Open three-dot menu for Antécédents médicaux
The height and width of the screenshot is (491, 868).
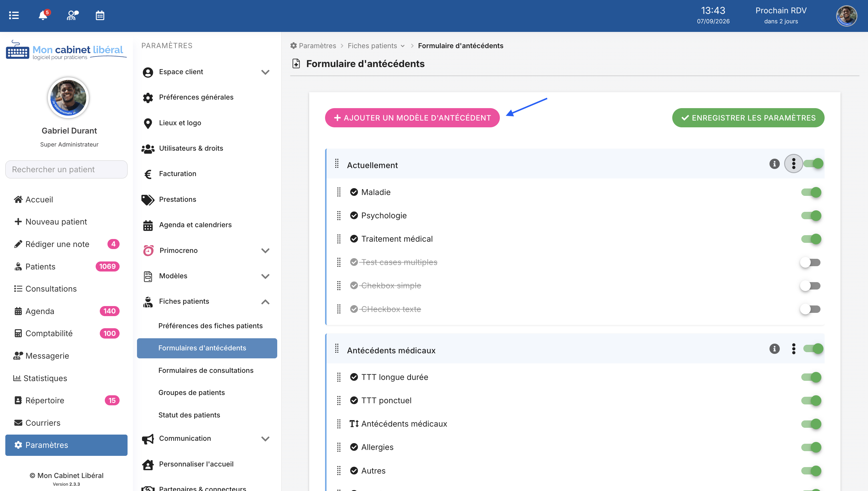pyautogui.click(x=794, y=349)
